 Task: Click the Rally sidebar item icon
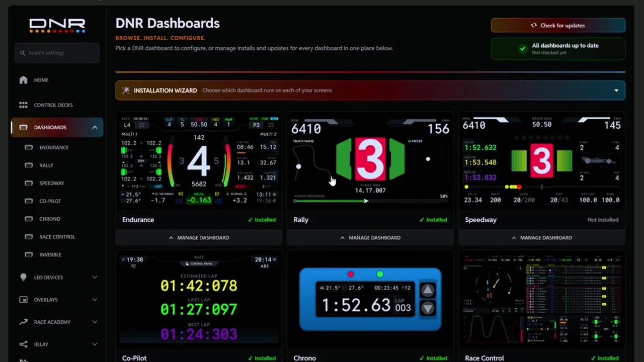click(x=29, y=165)
